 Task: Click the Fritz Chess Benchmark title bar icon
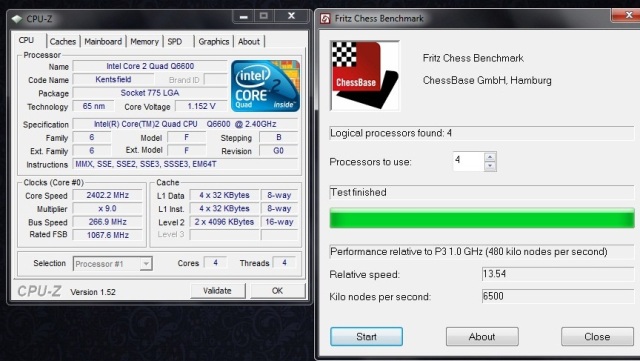coord(325,18)
